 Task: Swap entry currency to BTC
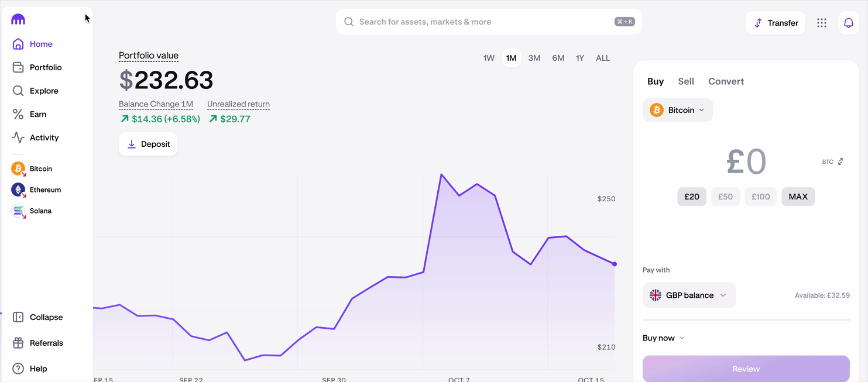(x=832, y=161)
